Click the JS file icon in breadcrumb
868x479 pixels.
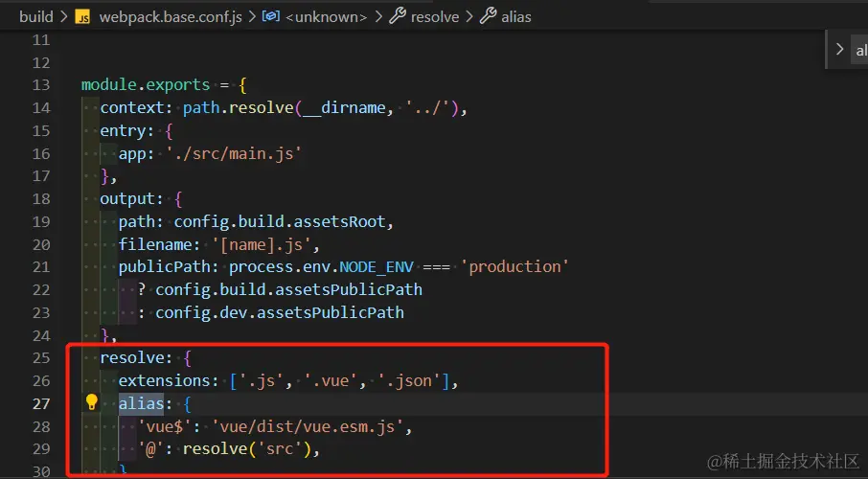click(83, 17)
